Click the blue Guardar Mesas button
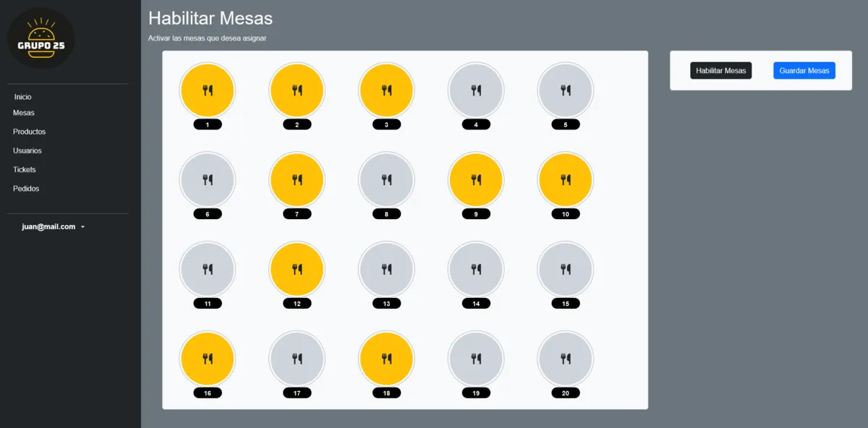The width and height of the screenshot is (868, 428). coord(804,71)
